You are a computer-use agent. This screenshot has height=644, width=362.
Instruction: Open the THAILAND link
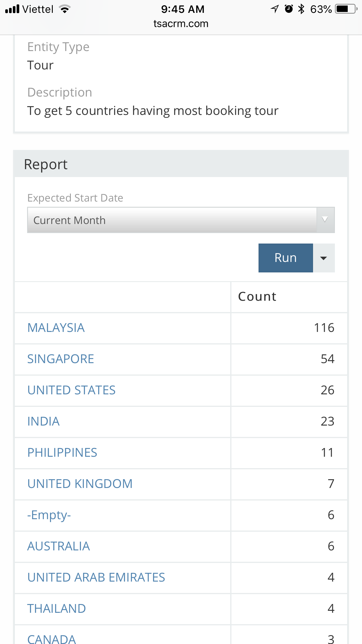click(57, 608)
